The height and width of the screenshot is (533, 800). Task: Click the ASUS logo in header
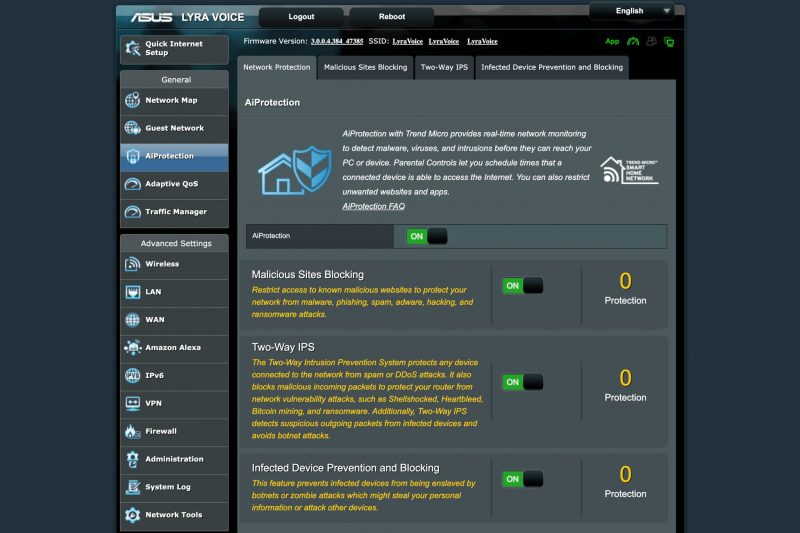click(152, 17)
